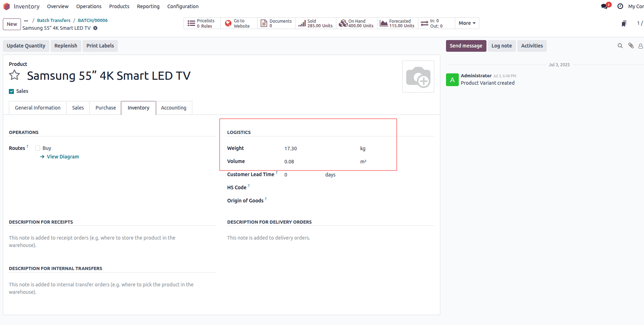Click the New button
This screenshot has height=325, width=644.
pyautogui.click(x=12, y=24)
